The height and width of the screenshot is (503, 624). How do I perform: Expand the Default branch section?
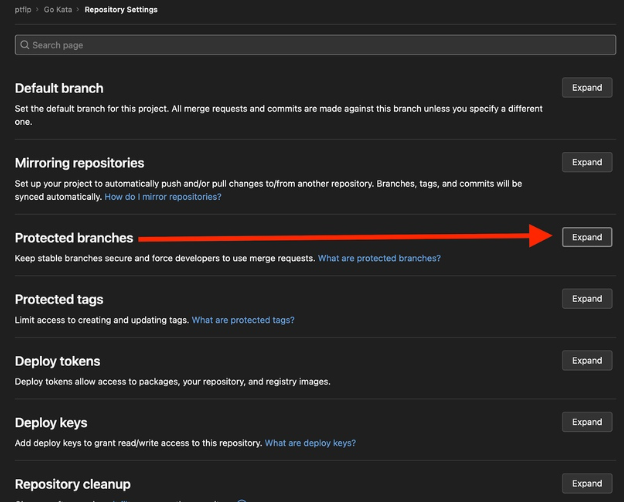pyautogui.click(x=586, y=88)
